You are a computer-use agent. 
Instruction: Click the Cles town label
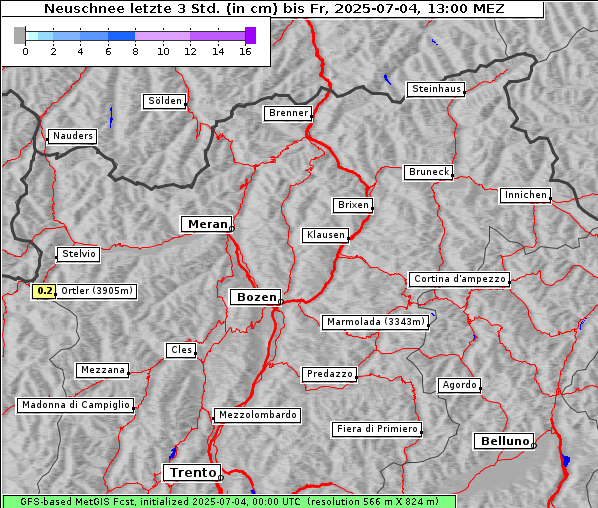click(181, 350)
